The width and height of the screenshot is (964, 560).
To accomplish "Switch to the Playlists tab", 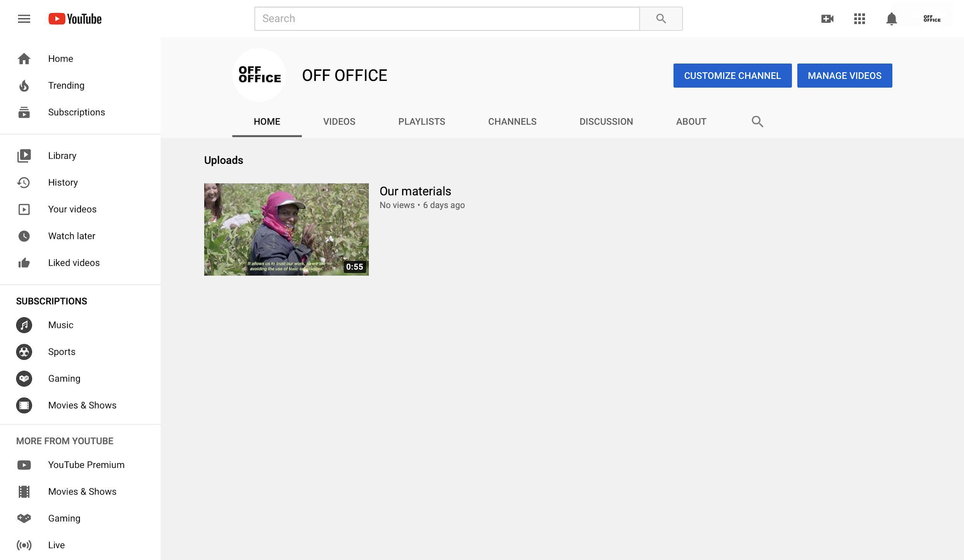I will coord(421,121).
